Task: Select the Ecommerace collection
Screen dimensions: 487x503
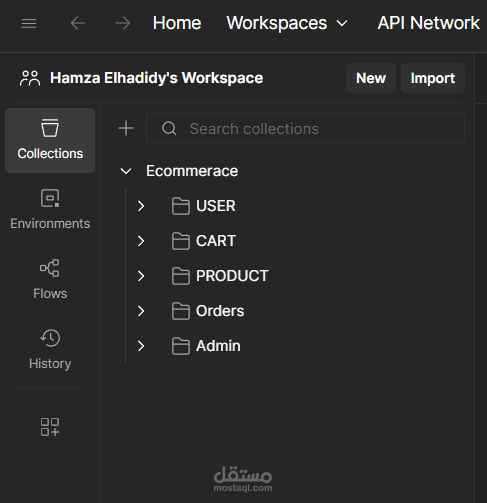Action: 192,171
